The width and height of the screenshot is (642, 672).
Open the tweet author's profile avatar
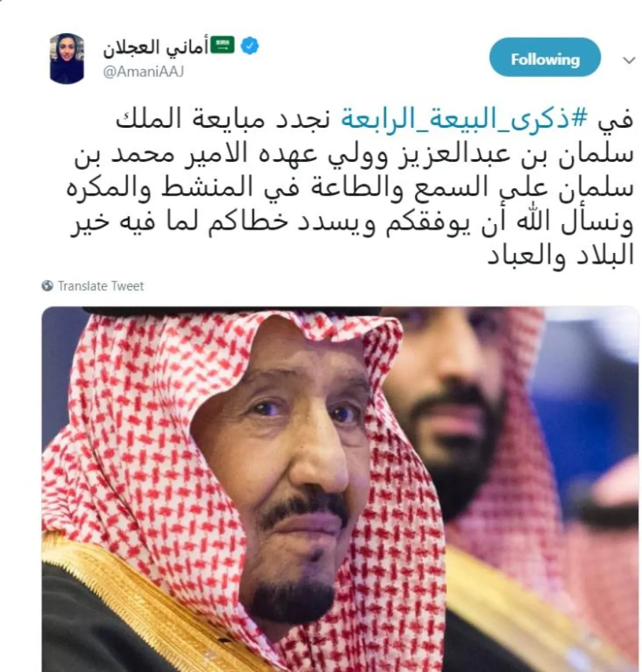pos(67,58)
